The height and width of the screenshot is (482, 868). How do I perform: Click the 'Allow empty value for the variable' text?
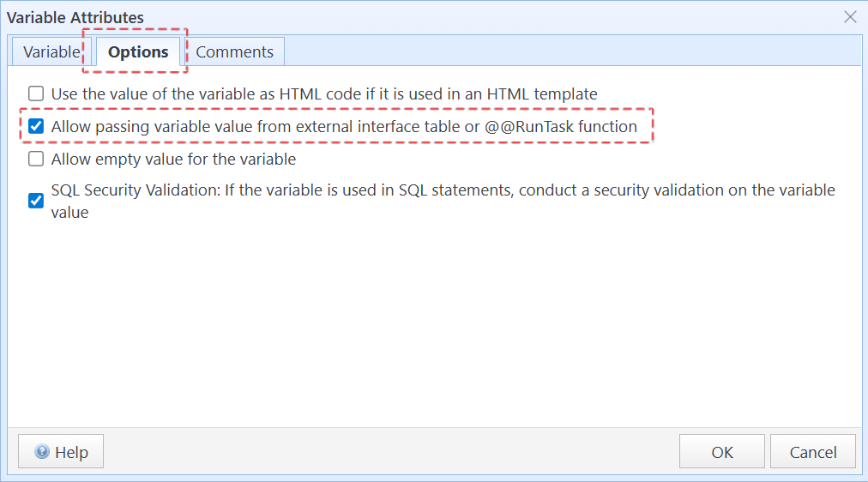click(173, 159)
